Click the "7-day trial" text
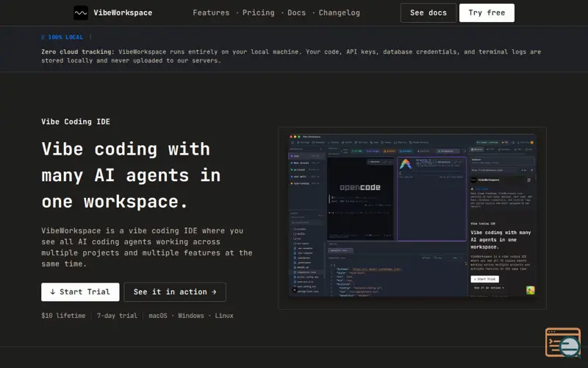588x368 pixels. 117,316
